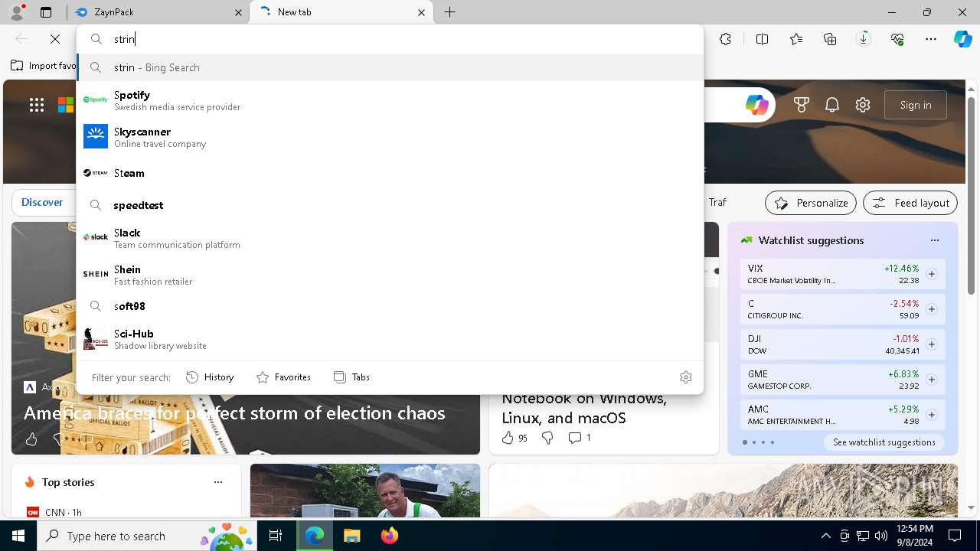The height and width of the screenshot is (551, 980).
Task: Click the Copilot icon in search box
Action: click(x=757, y=105)
